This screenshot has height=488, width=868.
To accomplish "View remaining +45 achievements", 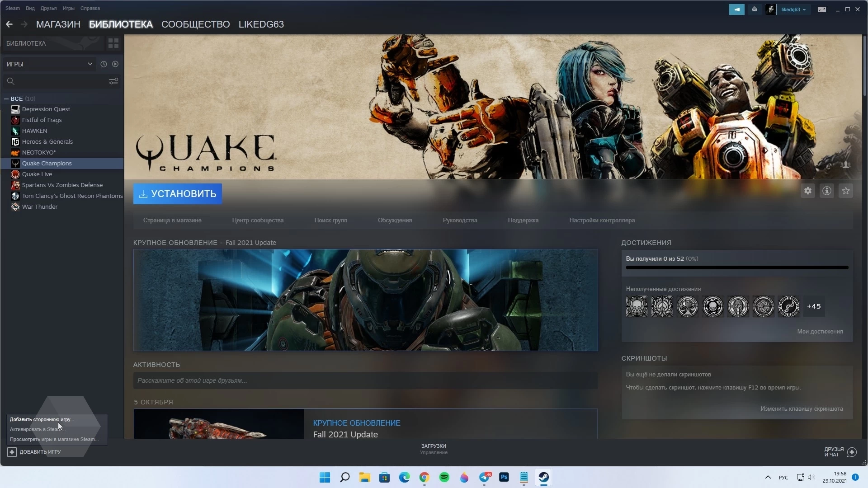I will (814, 306).
